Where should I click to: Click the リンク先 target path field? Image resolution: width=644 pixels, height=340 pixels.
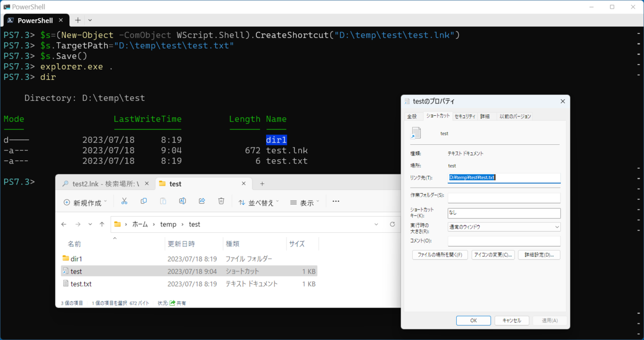click(504, 178)
